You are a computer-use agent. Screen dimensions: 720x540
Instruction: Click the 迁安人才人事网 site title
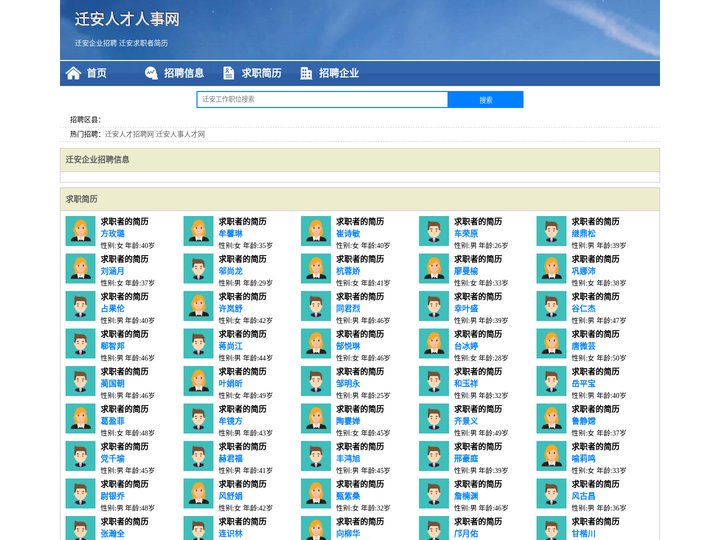(x=127, y=19)
